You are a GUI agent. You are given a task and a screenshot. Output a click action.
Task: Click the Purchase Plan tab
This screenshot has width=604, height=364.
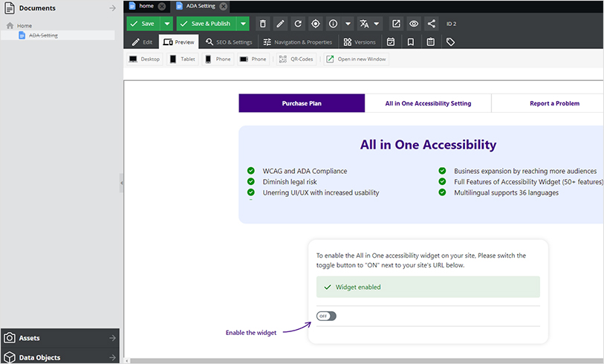click(302, 103)
